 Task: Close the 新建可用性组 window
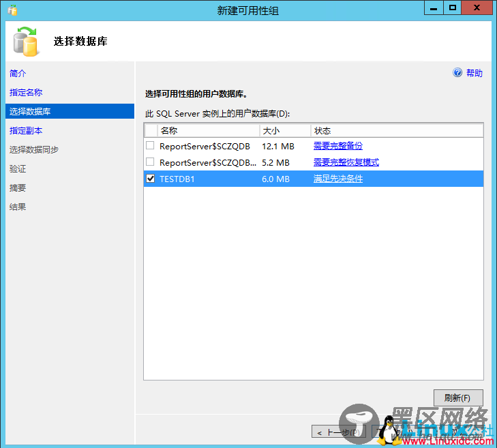[x=477, y=8]
